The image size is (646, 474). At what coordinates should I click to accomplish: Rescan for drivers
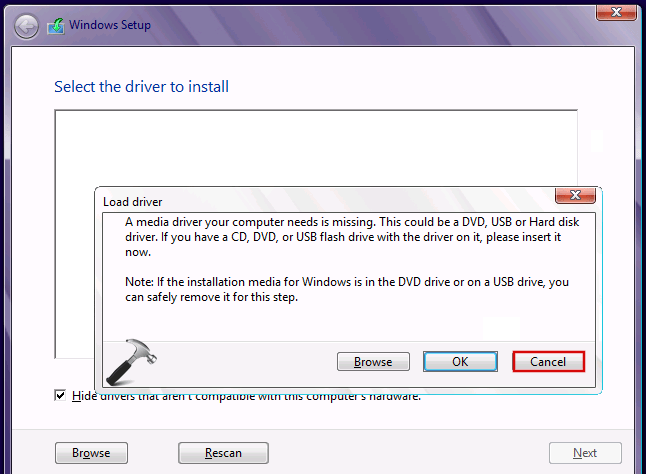tap(223, 453)
